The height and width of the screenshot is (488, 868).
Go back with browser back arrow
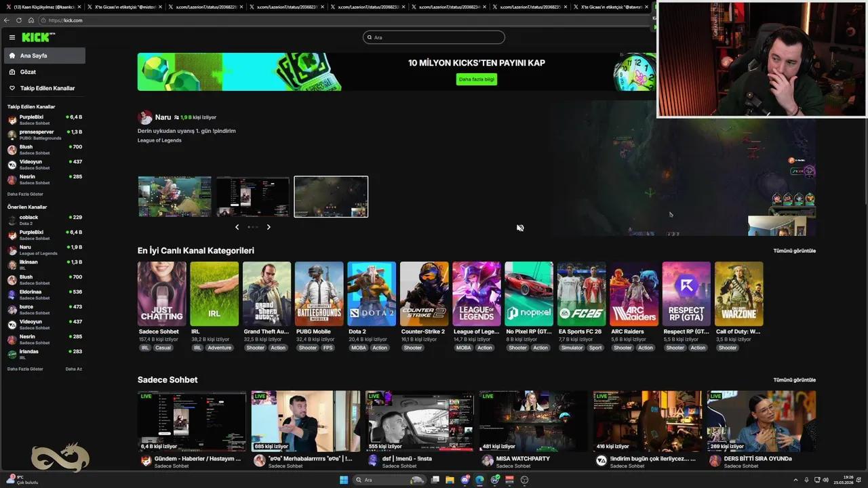7,20
